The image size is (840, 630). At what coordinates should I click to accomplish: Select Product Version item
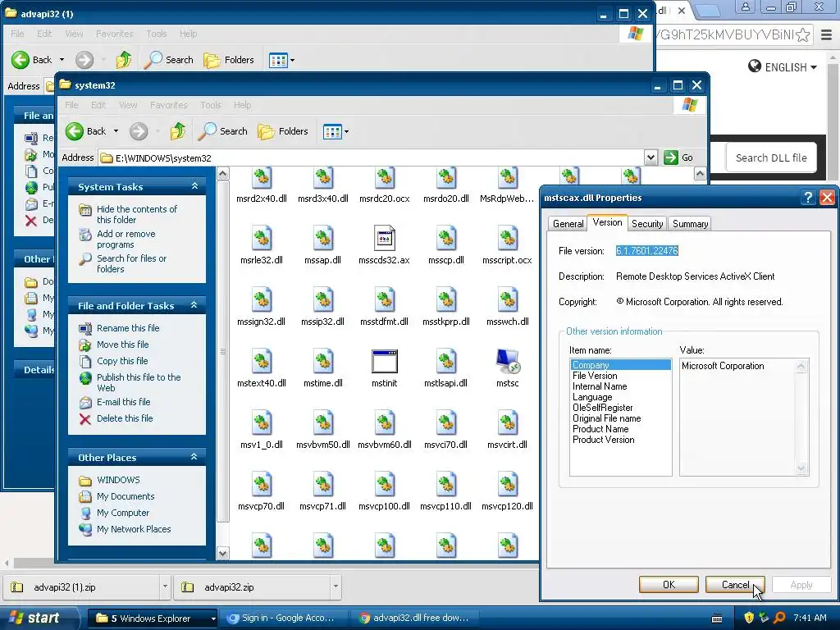coord(603,440)
